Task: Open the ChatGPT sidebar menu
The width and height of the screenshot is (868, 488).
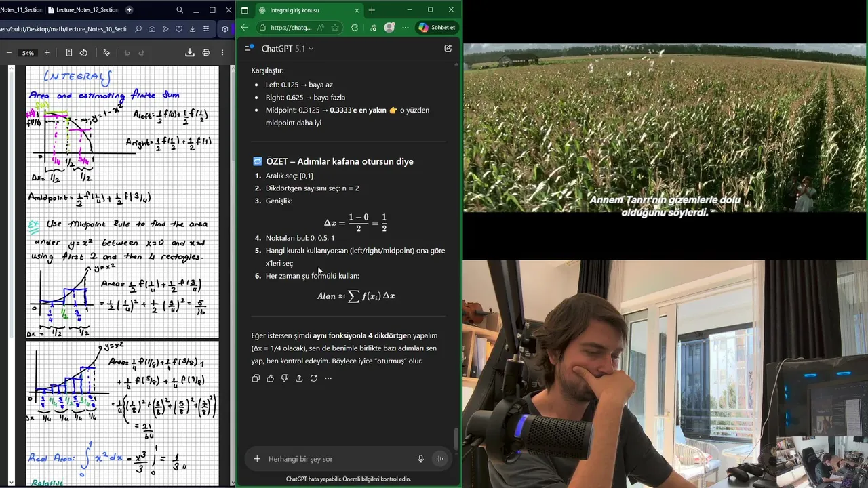Action: (249, 48)
